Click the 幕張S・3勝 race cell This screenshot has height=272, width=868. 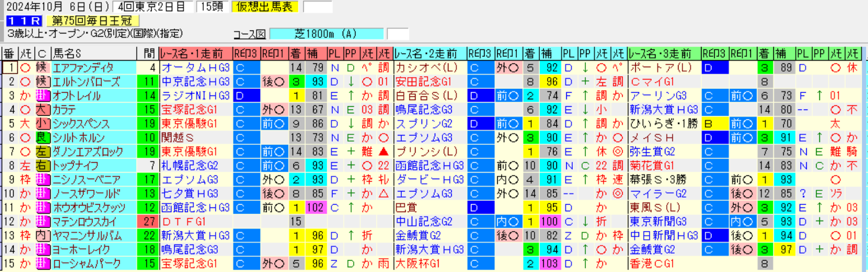[664, 178]
